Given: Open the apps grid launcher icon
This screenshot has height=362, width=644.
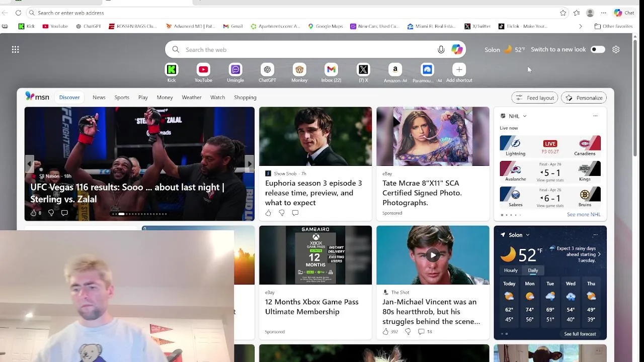Looking at the screenshot, I should pyautogui.click(x=16, y=49).
